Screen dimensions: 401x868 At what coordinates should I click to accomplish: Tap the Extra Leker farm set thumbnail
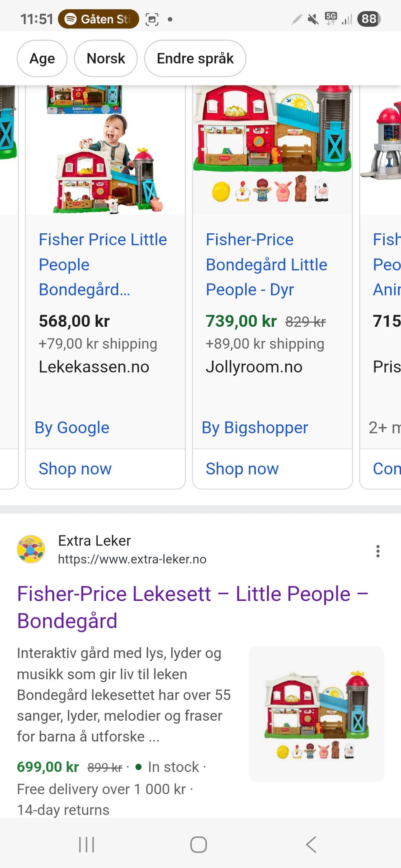tap(316, 714)
